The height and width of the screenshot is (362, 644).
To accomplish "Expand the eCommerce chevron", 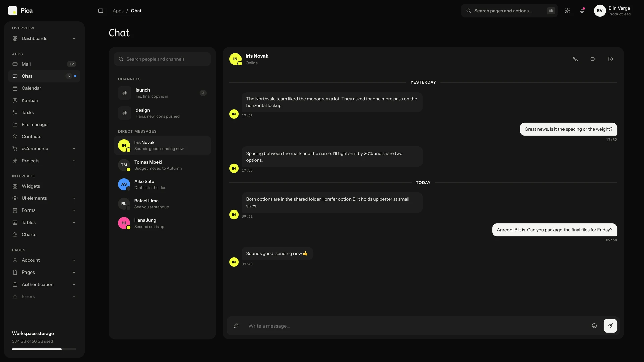I will pyautogui.click(x=74, y=148).
